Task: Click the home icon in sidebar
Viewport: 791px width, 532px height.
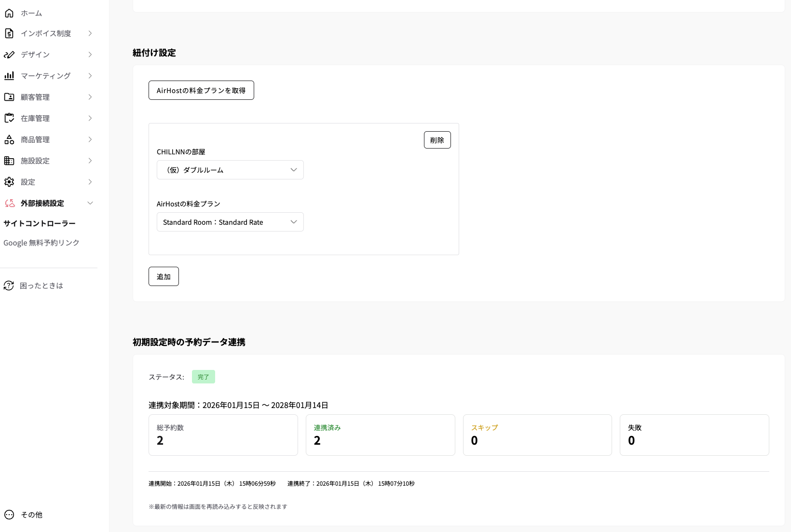Action: point(9,13)
